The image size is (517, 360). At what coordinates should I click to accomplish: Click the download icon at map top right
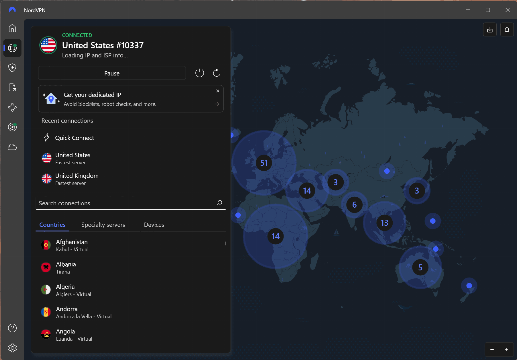[x=490, y=30]
